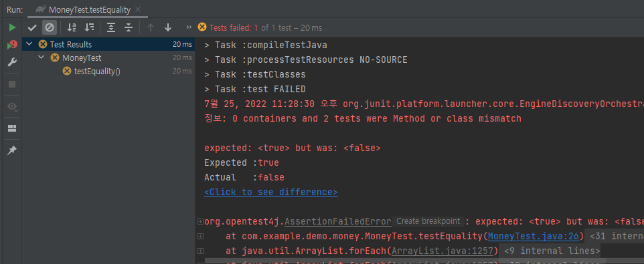Click Collapse All toolbar icon
Viewport: 644px width, 264px height.
coord(129,27)
